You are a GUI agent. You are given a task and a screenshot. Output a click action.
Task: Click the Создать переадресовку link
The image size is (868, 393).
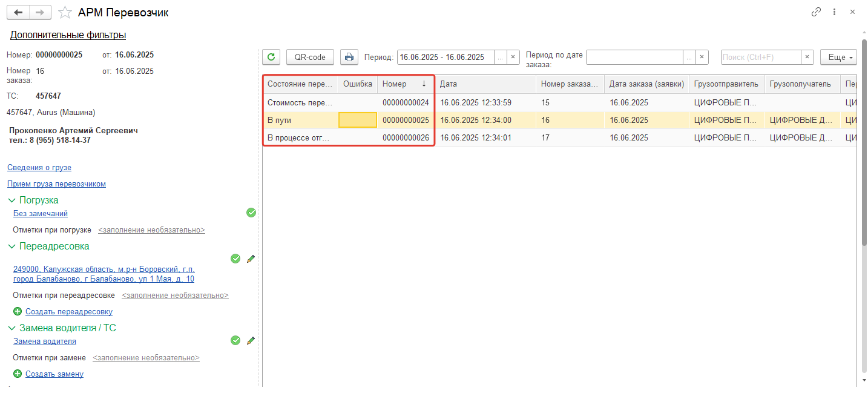pyautogui.click(x=69, y=312)
